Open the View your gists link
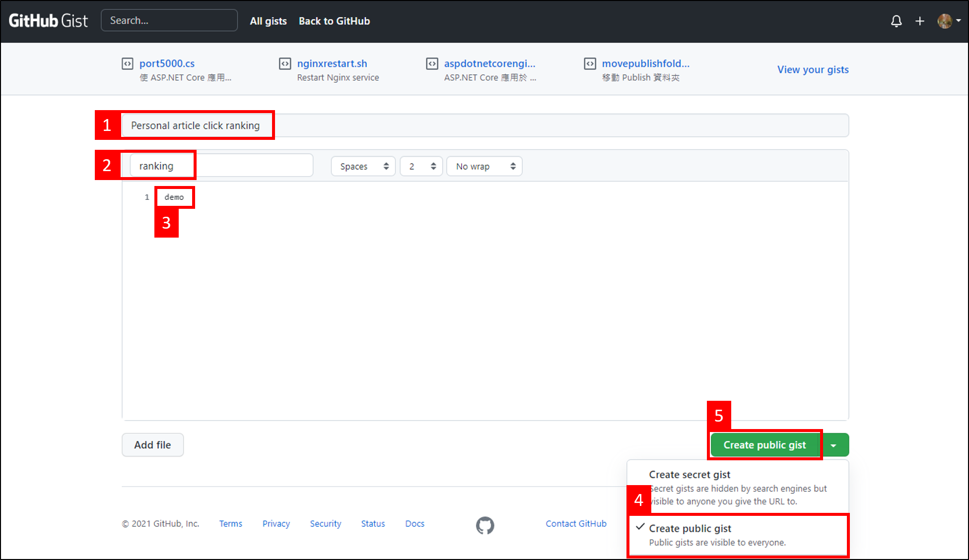969x560 pixels. (813, 69)
